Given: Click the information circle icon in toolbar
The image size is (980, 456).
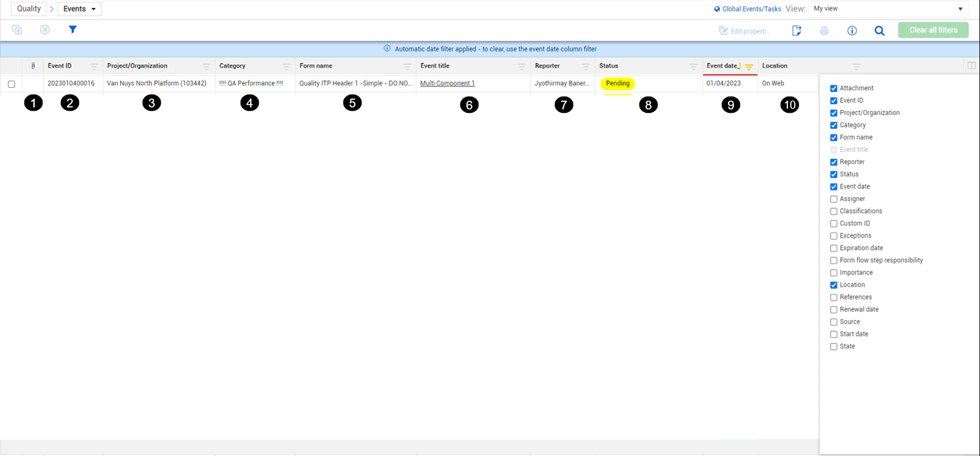Looking at the screenshot, I should (x=852, y=30).
